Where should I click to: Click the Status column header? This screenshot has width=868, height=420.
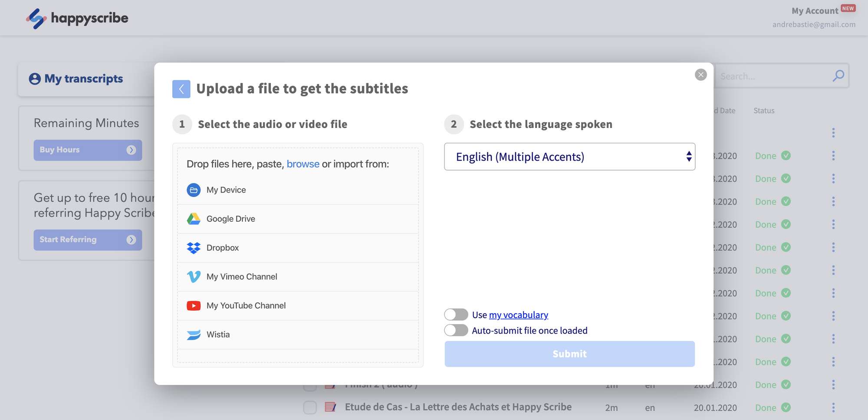point(764,111)
